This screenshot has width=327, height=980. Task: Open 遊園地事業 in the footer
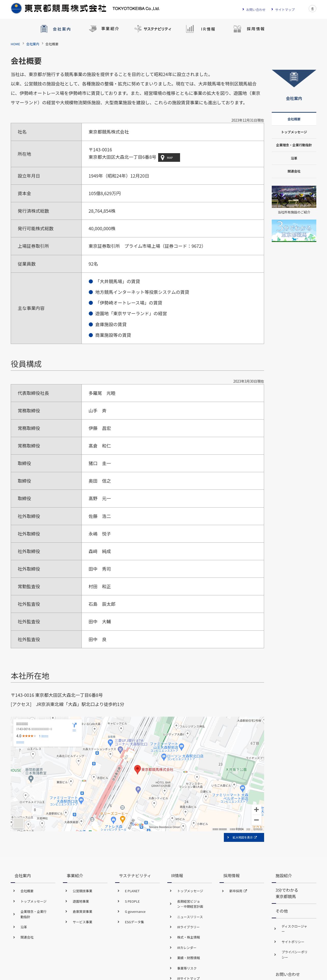tap(81, 901)
